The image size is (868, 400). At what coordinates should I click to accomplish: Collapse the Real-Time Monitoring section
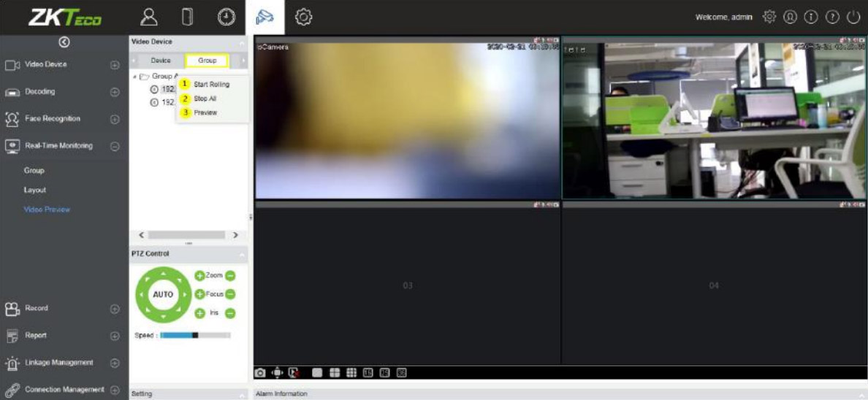pos(115,146)
